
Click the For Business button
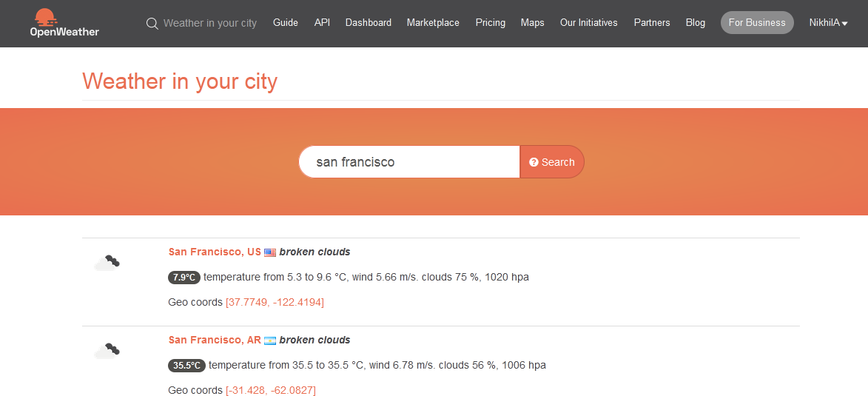pyautogui.click(x=757, y=23)
